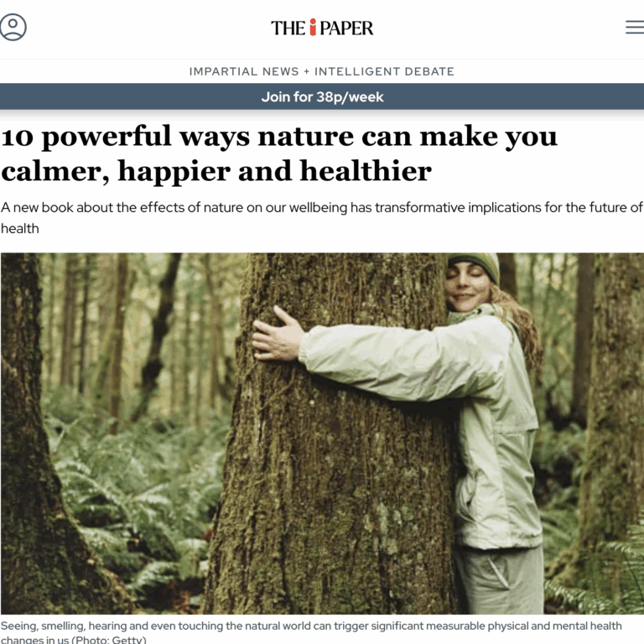644x644 pixels.
Task: Click the headline about nature making you calmer
Action: point(279,153)
